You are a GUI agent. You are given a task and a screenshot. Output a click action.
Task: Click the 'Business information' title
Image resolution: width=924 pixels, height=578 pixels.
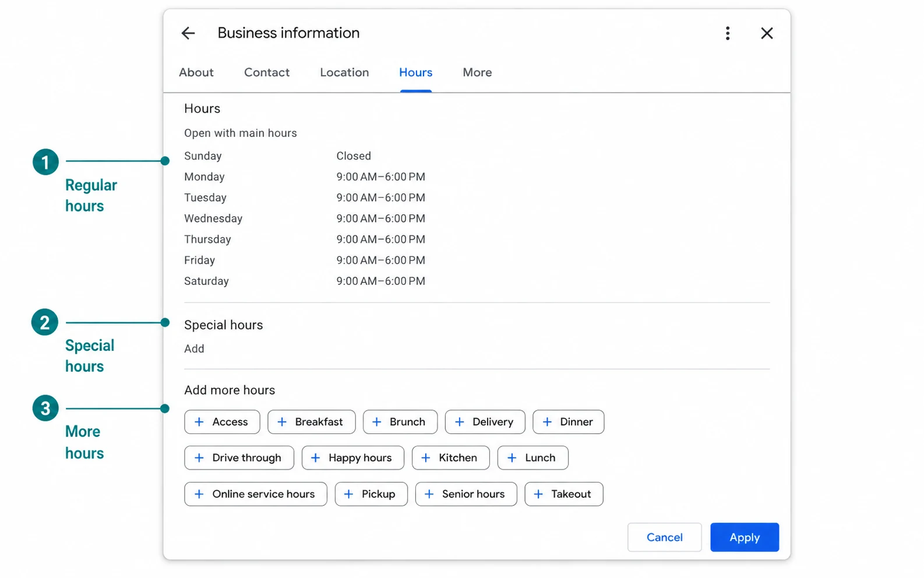288,33
